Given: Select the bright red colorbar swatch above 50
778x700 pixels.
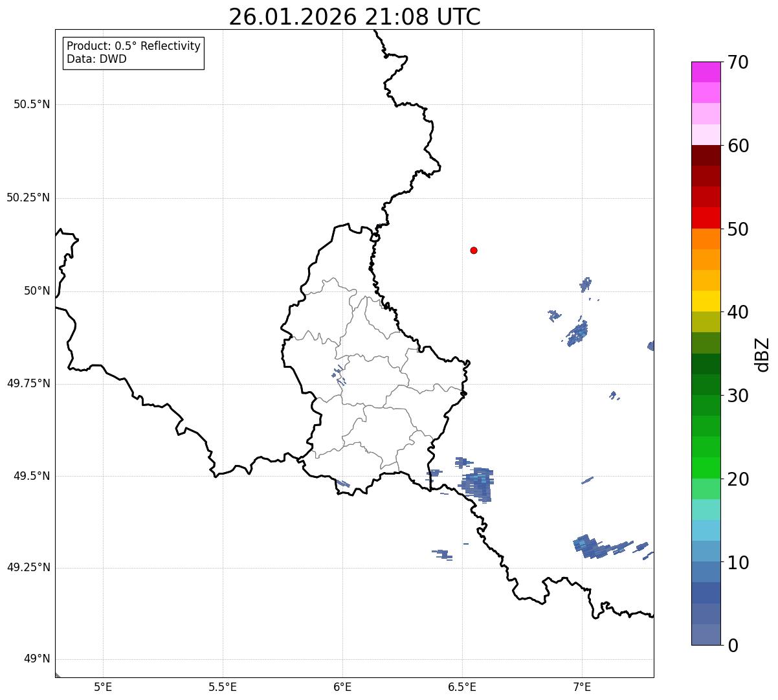Looking at the screenshot, I should click(706, 218).
